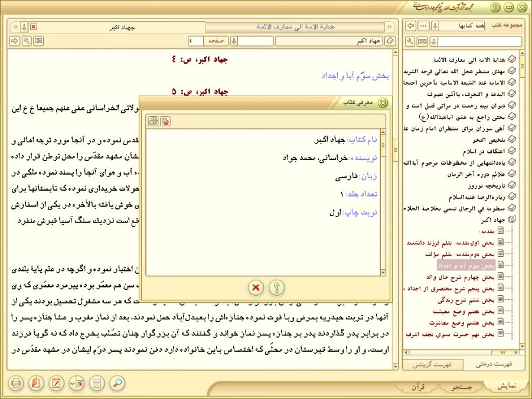The image size is (532, 399).
Task: Switch to هداية الامة الى معارف الائمة tab
Action: [x=295, y=27]
